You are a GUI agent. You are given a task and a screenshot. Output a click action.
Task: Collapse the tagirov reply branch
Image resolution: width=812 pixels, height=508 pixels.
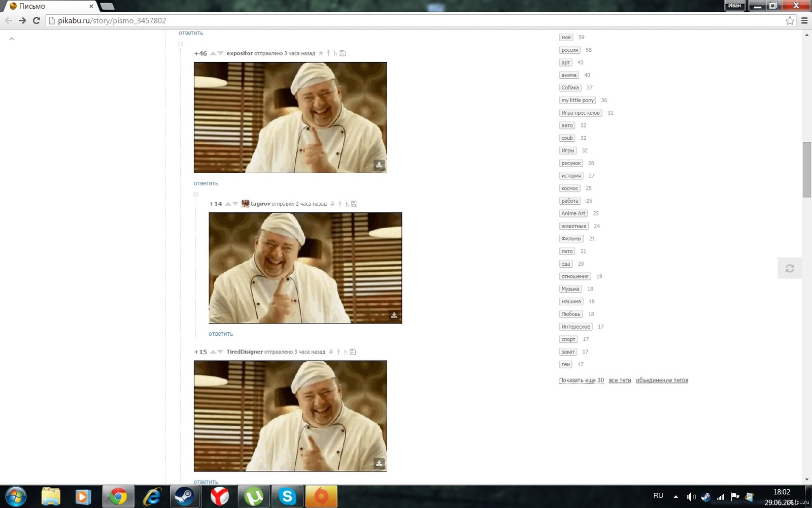click(195, 195)
